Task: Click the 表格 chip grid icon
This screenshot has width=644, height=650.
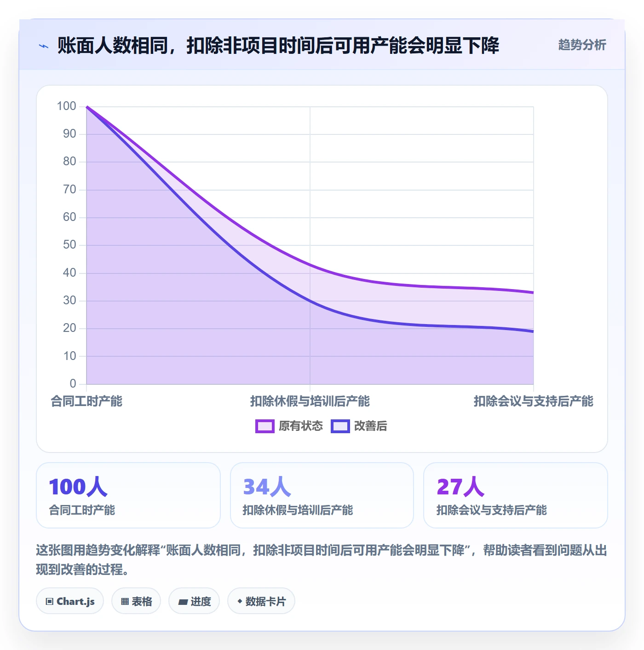Action: (x=125, y=601)
